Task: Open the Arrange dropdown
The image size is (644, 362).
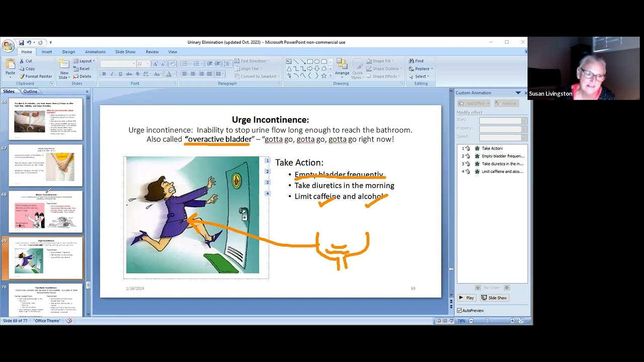Action: point(342,69)
